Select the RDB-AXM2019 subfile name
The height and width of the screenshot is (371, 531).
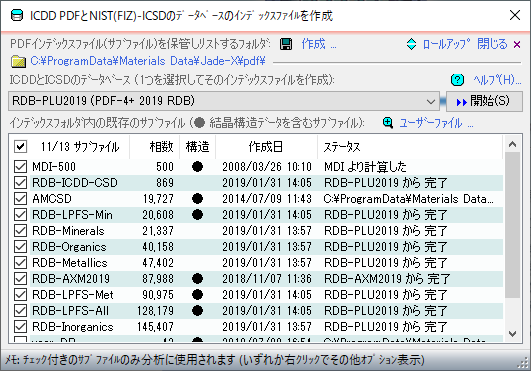(x=71, y=278)
